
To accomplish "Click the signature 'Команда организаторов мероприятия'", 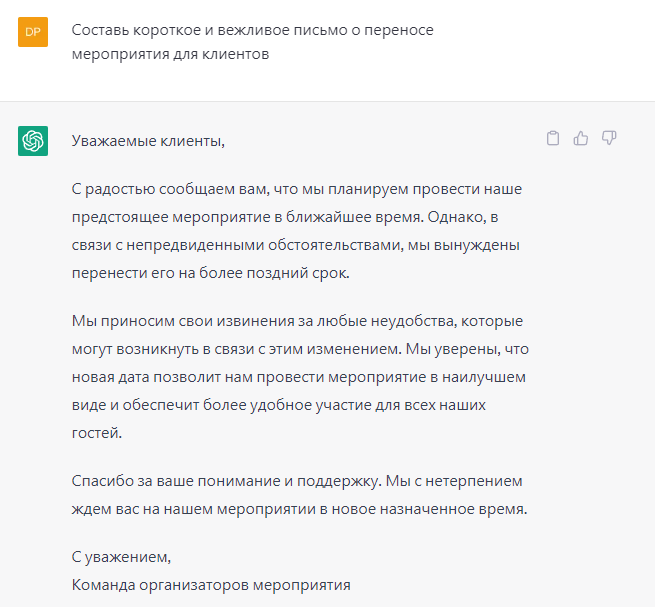I will point(211,585).
